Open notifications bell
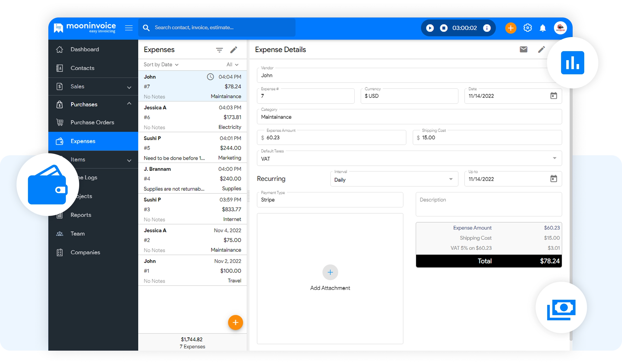 (x=543, y=28)
